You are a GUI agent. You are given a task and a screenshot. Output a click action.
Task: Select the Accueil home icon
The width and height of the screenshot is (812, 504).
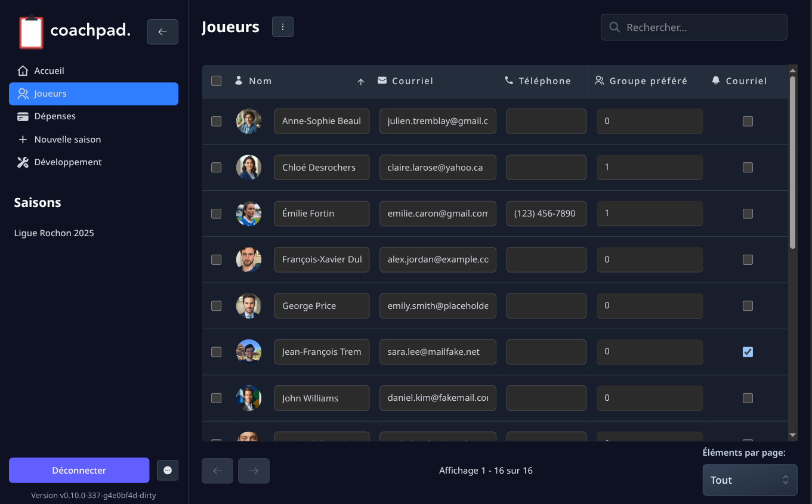(23, 70)
